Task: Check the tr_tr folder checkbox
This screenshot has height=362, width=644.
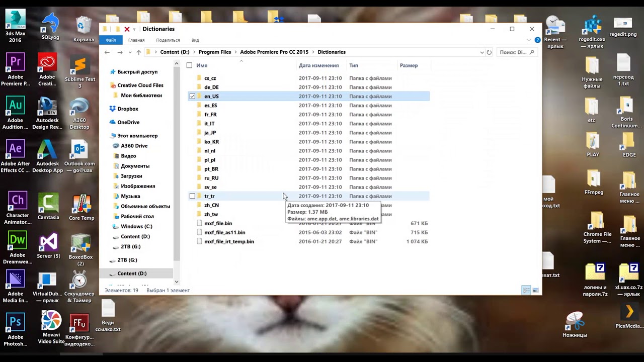Action: click(x=192, y=196)
